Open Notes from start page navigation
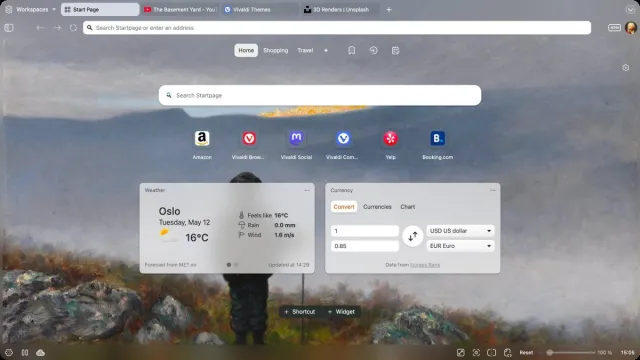Viewport: 640px width, 360px height. [x=395, y=50]
